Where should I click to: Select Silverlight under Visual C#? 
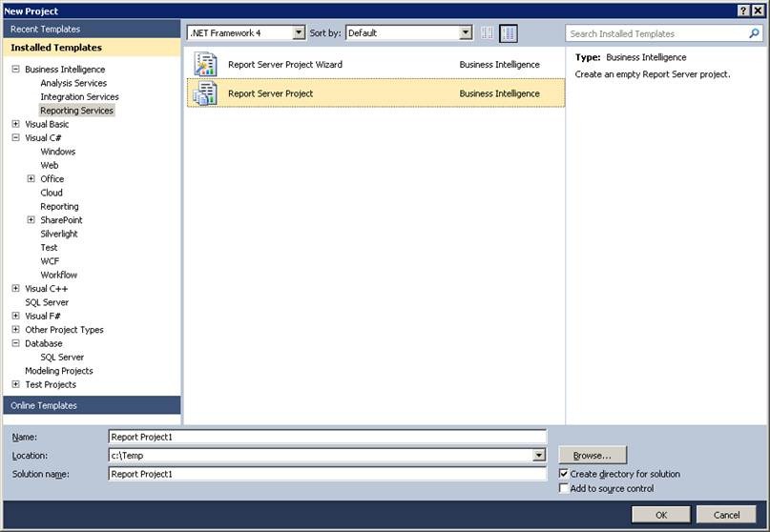tap(59, 234)
